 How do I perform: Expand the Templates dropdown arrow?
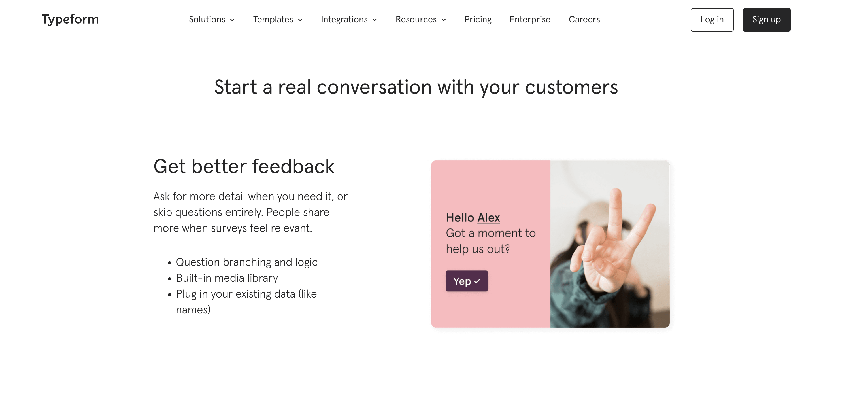(300, 20)
